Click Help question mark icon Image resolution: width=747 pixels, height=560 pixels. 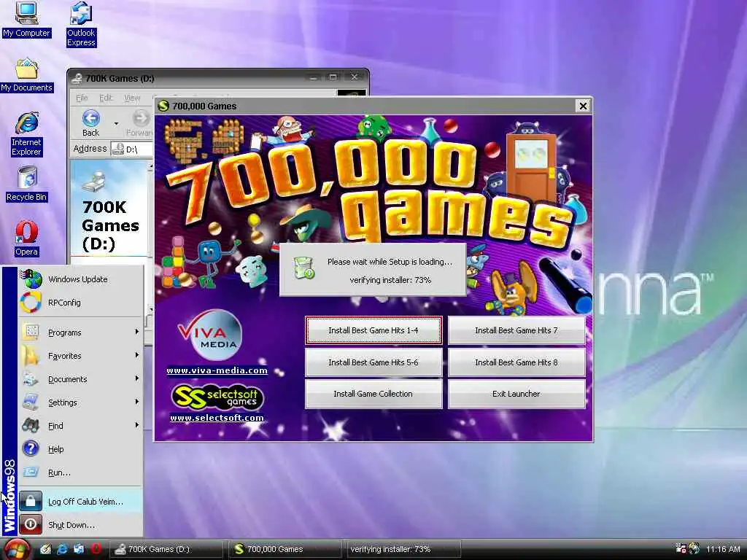[x=31, y=448]
